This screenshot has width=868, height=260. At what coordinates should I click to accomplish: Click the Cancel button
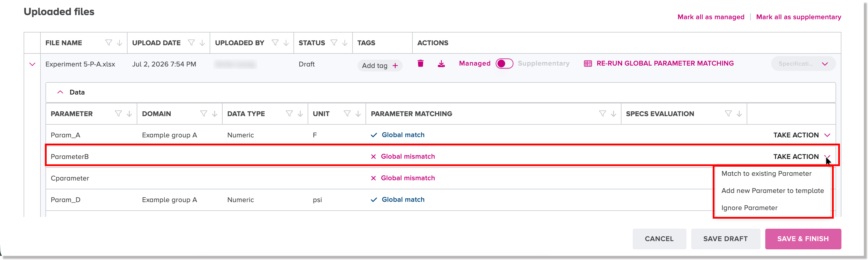point(659,239)
